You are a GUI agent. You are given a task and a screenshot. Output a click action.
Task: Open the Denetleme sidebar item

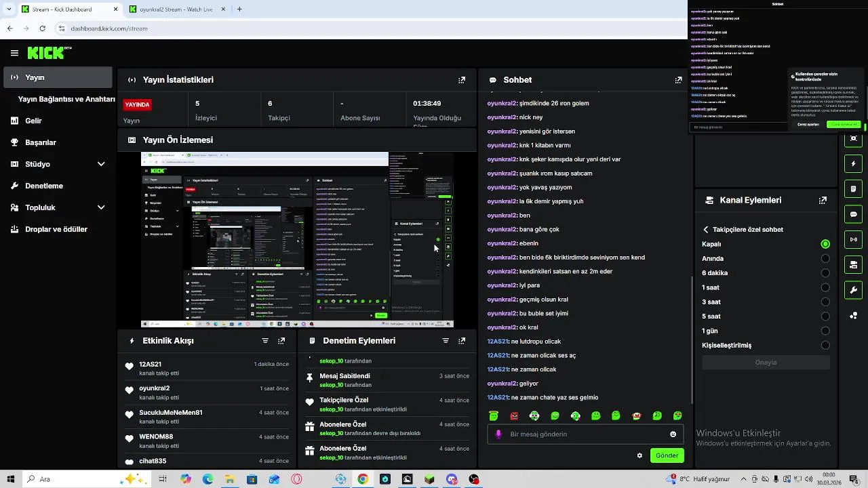click(58, 186)
